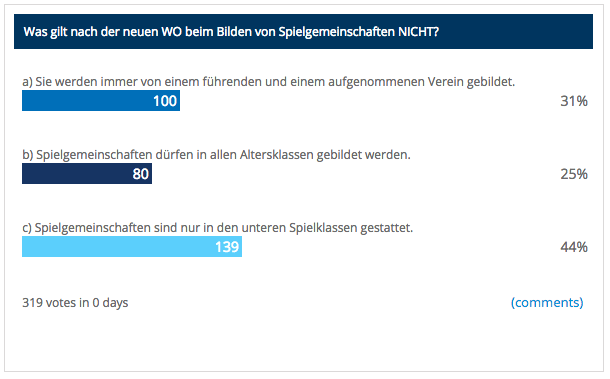
Task: Click 'Verein gebildet' in option a
Action: click(471, 82)
